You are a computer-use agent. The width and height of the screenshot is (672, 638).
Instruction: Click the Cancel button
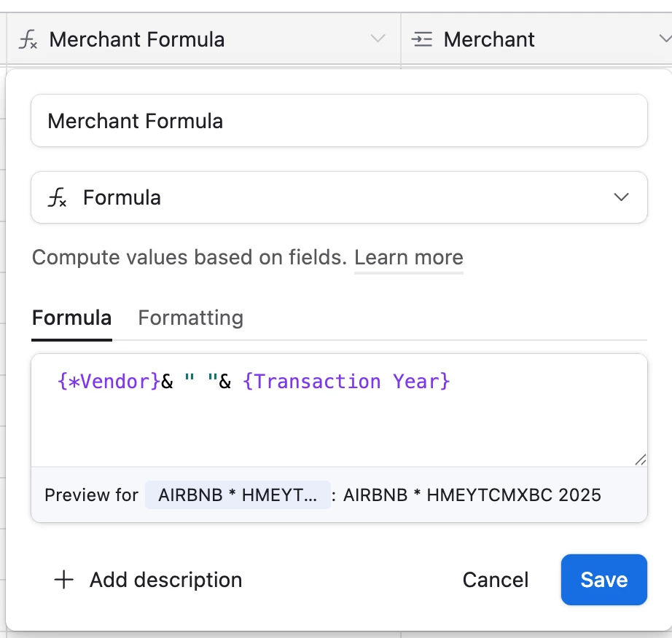(496, 580)
